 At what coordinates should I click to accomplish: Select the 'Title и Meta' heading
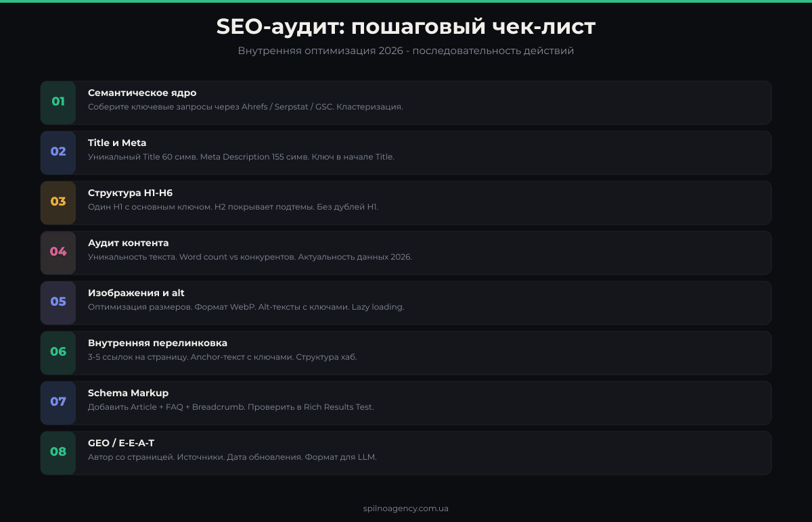[x=117, y=143]
